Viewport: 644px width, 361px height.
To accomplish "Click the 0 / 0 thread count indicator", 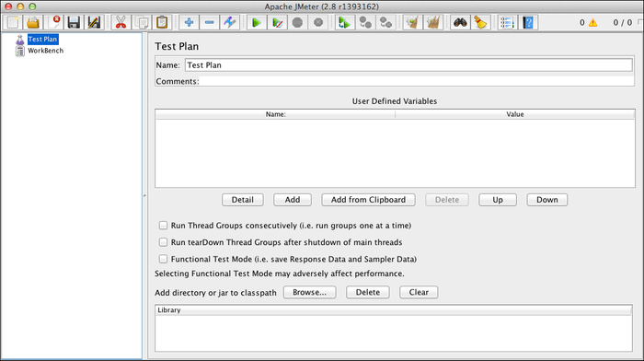I will pos(623,23).
